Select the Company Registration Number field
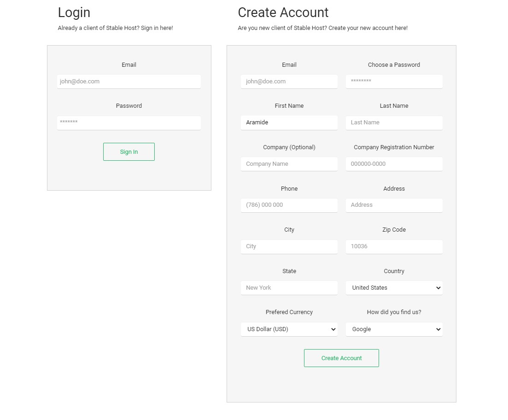This screenshot has height=420, width=508. (394, 163)
